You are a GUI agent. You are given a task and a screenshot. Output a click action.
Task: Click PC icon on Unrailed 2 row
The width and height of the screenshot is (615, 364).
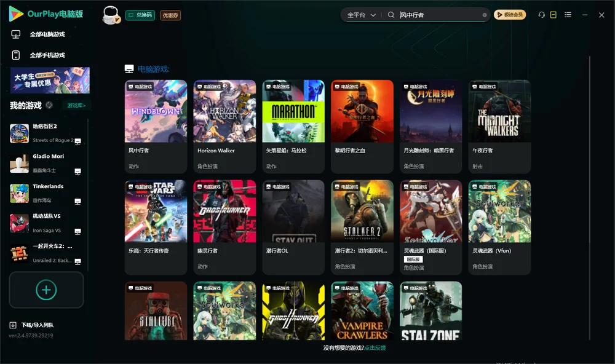[x=77, y=262]
